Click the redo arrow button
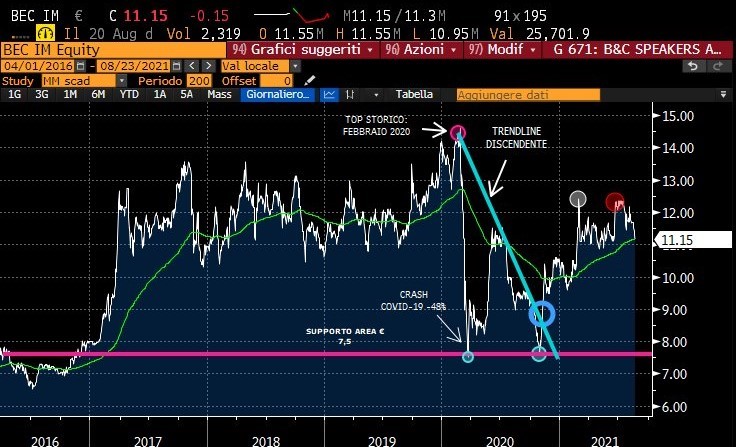736x447 pixels. (x=718, y=66)
